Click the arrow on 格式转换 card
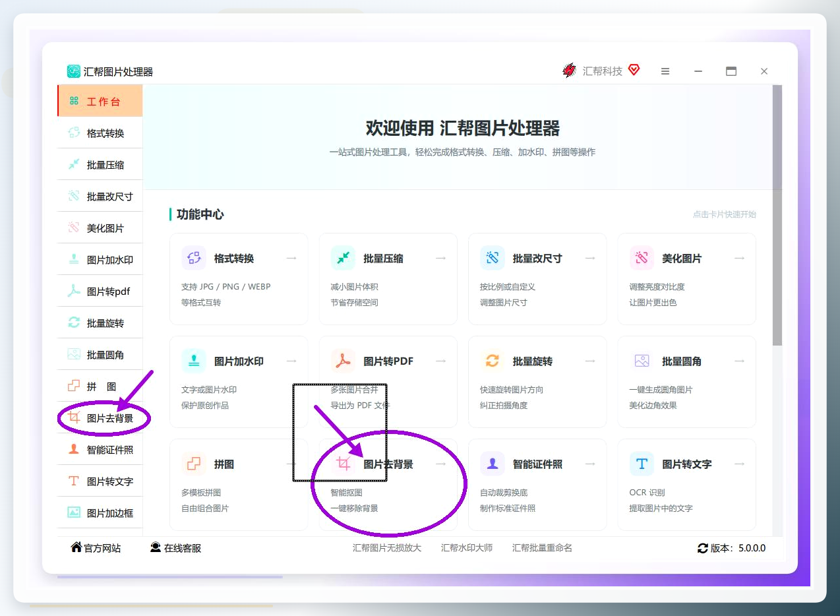 [291, 258]
